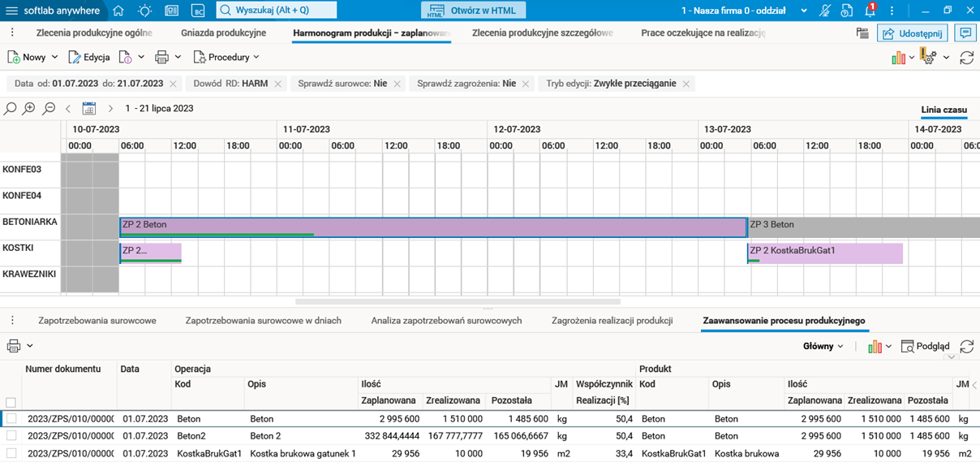Click the Edycja button
Screen dimensions: 980x471
click(89, 58)
